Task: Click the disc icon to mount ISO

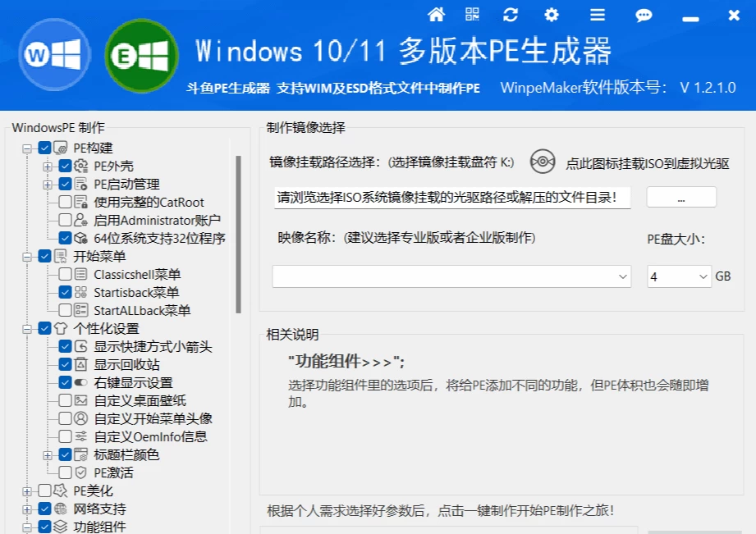Action: [x=543, y=162]
